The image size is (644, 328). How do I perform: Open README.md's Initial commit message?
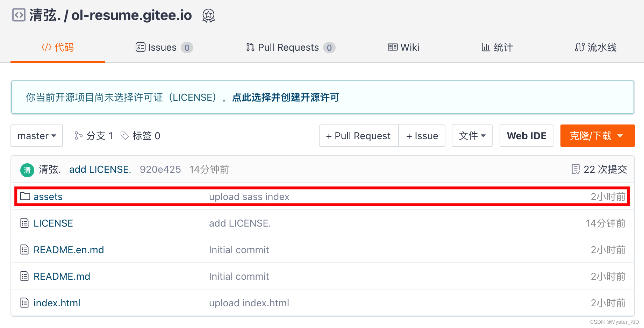tap(239, 276)
